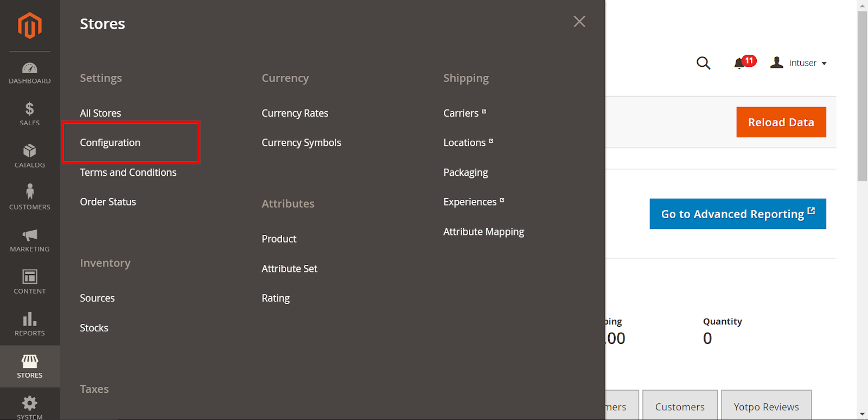
Task: Close the Stores menu panel
Action: coord(579,22)
